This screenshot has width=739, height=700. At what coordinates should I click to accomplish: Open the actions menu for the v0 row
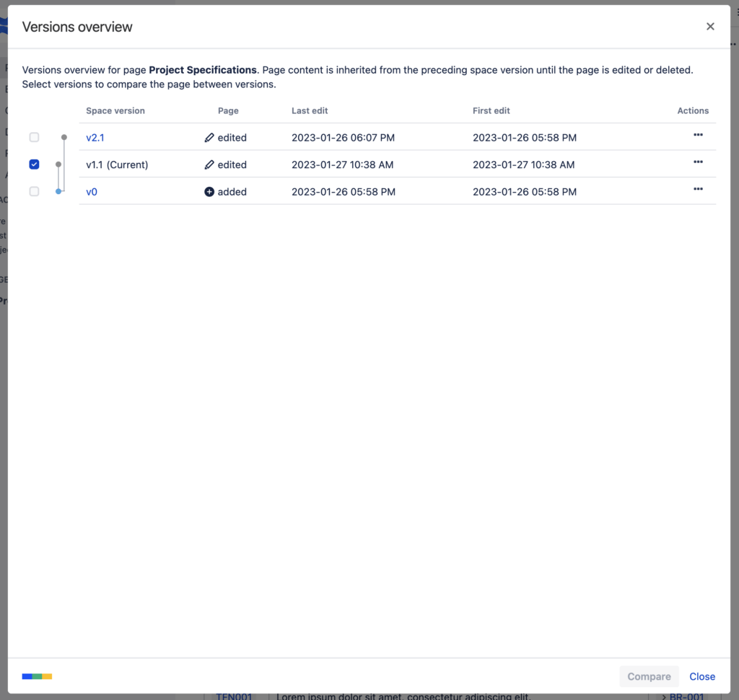pyautogui.click(x=698, y=189)
